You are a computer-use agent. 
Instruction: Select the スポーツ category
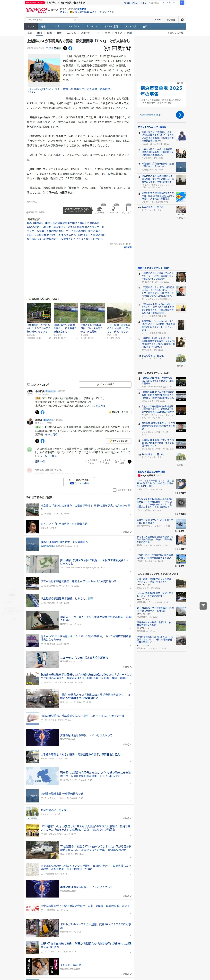86,33
